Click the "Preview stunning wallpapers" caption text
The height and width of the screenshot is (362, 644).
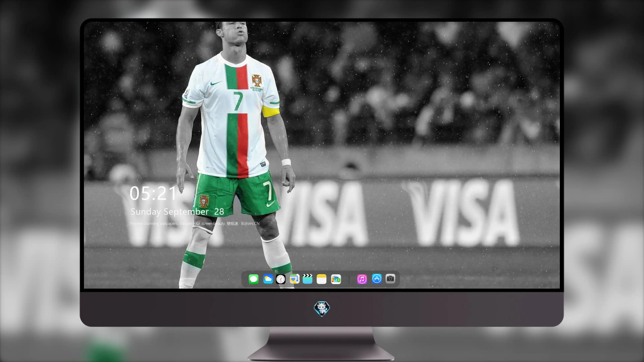point(195,223)
